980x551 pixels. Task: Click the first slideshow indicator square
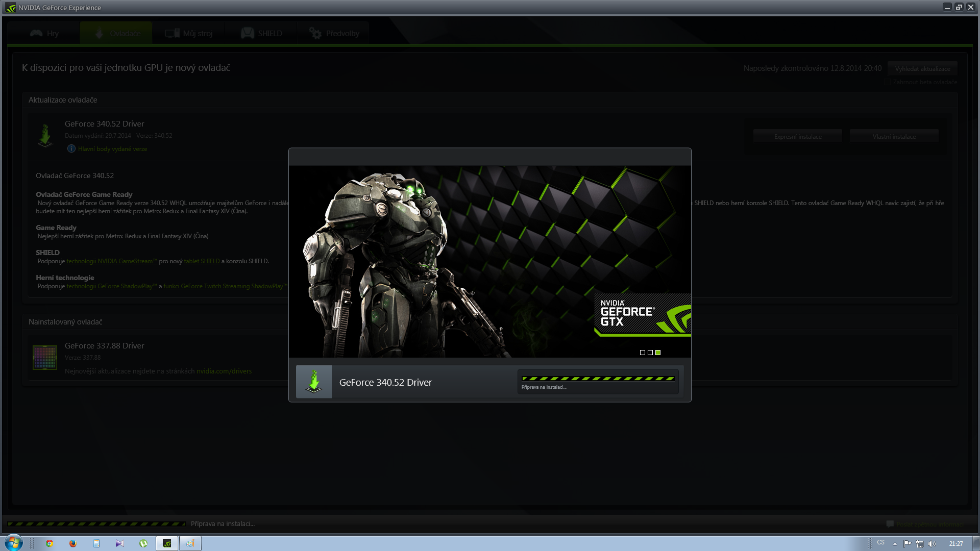point(643,353)
